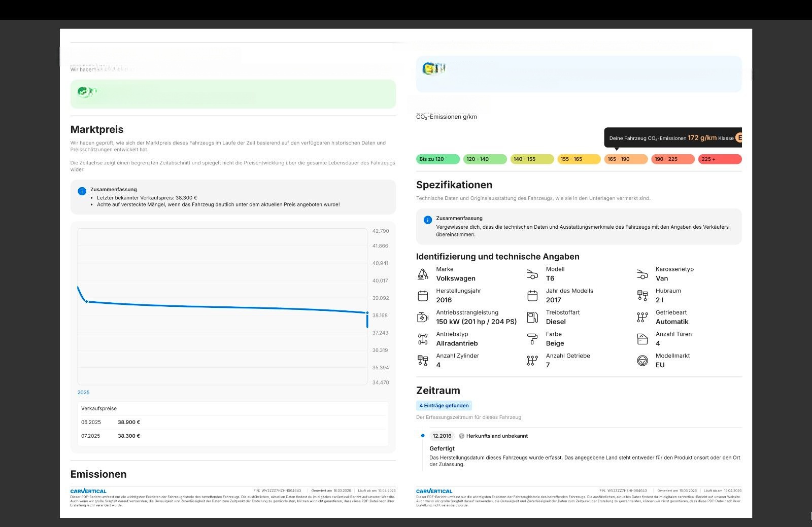This screenshot has height=527, width=812.
Task: Click the Anzahl Türen door icon
Action: [642, 339]
